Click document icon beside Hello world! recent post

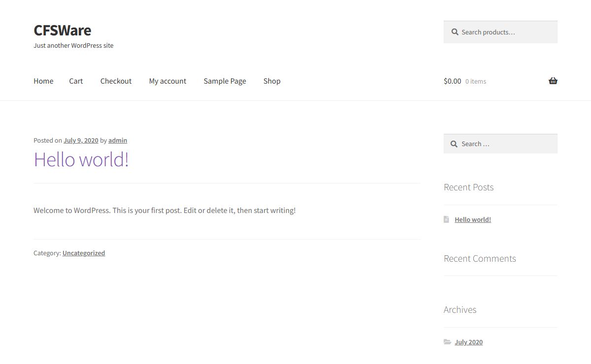pyautogui.click(x=446, y=219)
